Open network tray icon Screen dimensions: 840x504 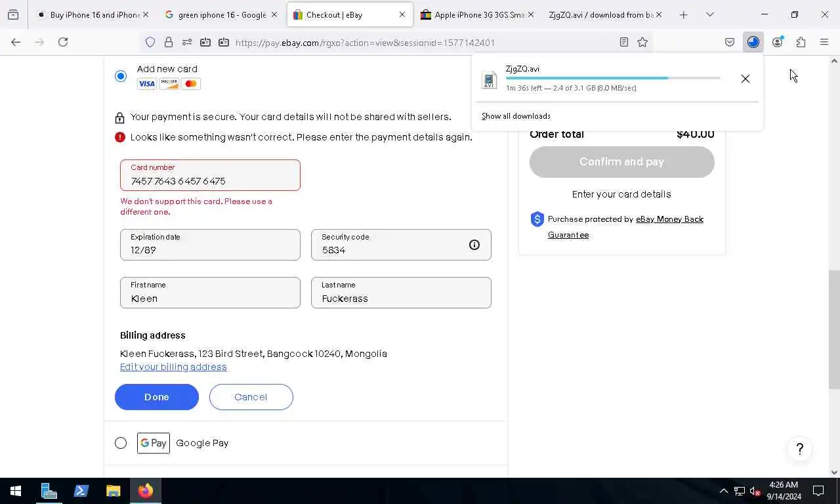pos(739,491)
